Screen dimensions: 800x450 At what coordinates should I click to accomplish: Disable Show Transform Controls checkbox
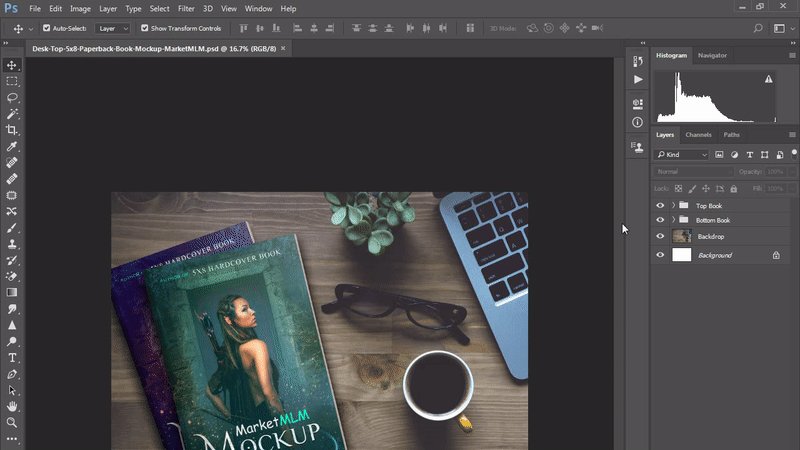[145, 28]
